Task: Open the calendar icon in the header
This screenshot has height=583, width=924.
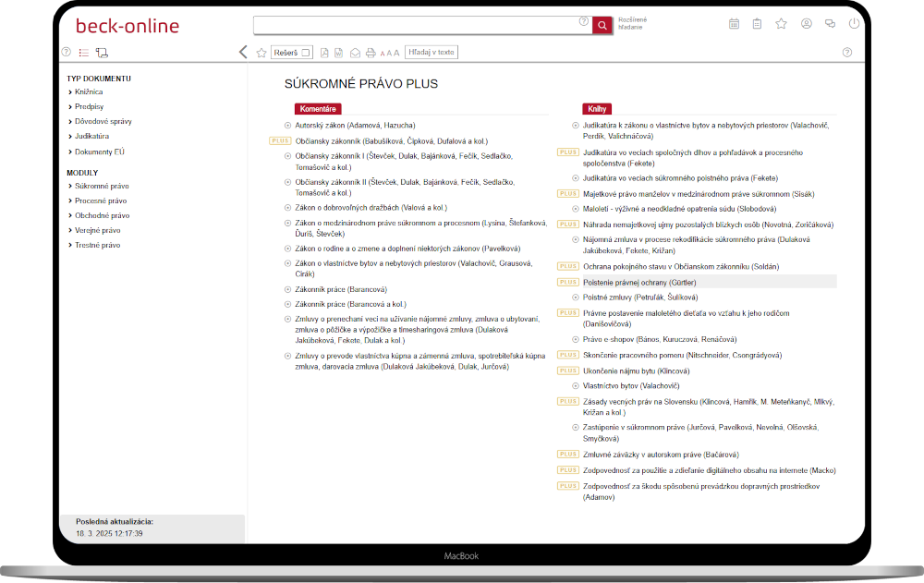Action: [734, 24]
